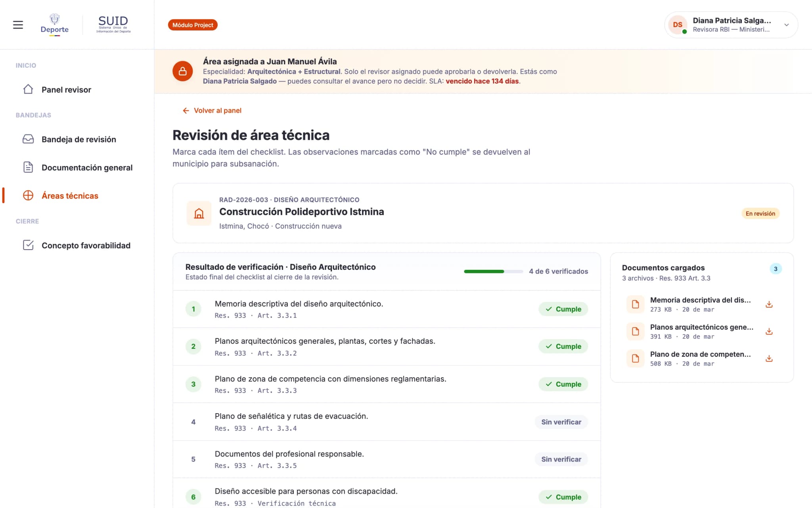Click file icon of Planos arquitectónicos document
The image size is (812, 508).
[x=635, y=331]
